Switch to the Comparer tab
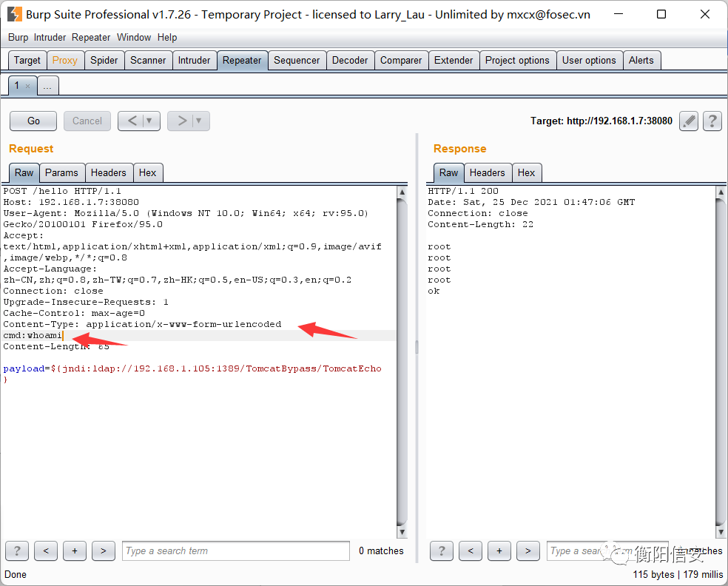 pos(401,61)
